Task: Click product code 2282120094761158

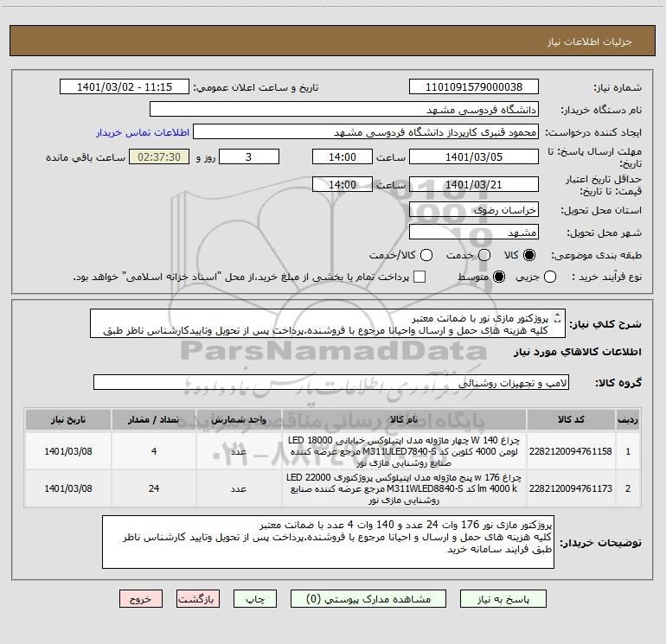Action: pos(571,451)
